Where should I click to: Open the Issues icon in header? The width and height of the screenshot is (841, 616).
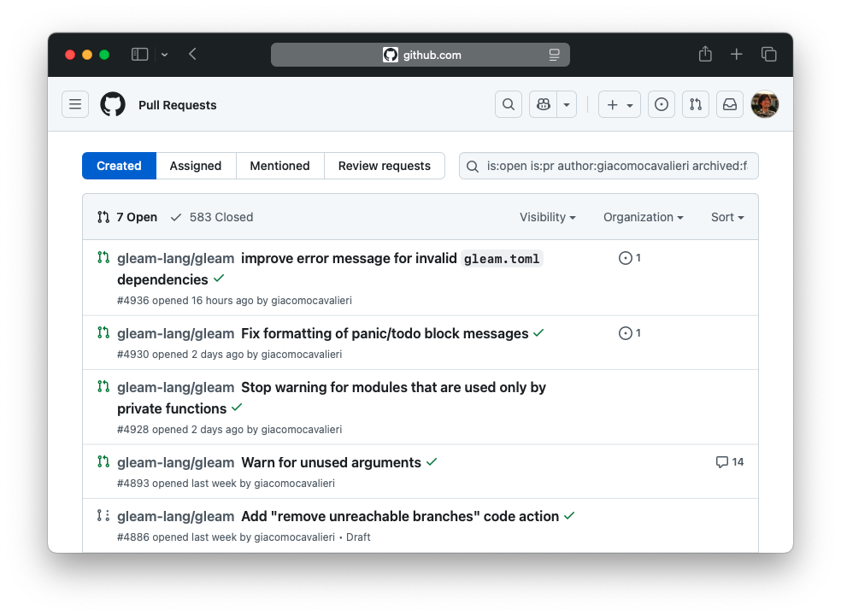(x=661, y=104)
